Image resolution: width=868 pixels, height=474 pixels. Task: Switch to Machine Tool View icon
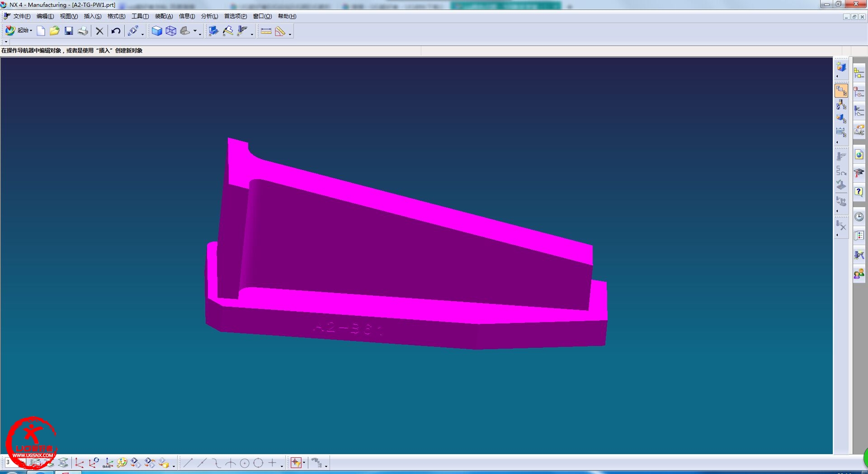tap(841, 105)
